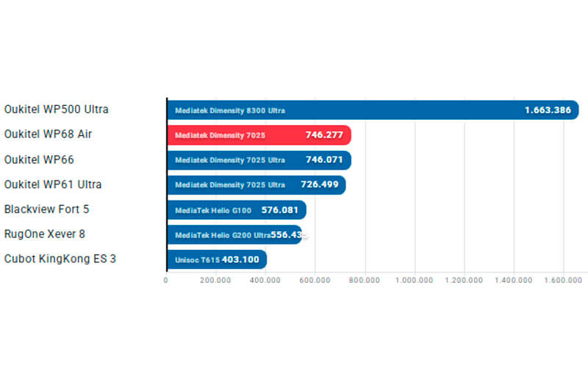
Task: Click the 403.100 score value
Action: 240,259
